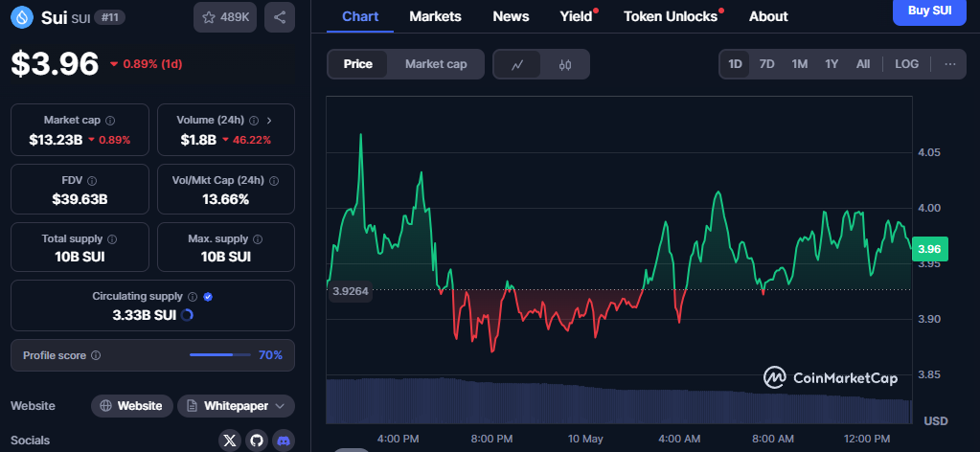The height and width of the screenshot is (452, 980).
Task: Set chart range to 1M
Action: click(x=799, y=64)
